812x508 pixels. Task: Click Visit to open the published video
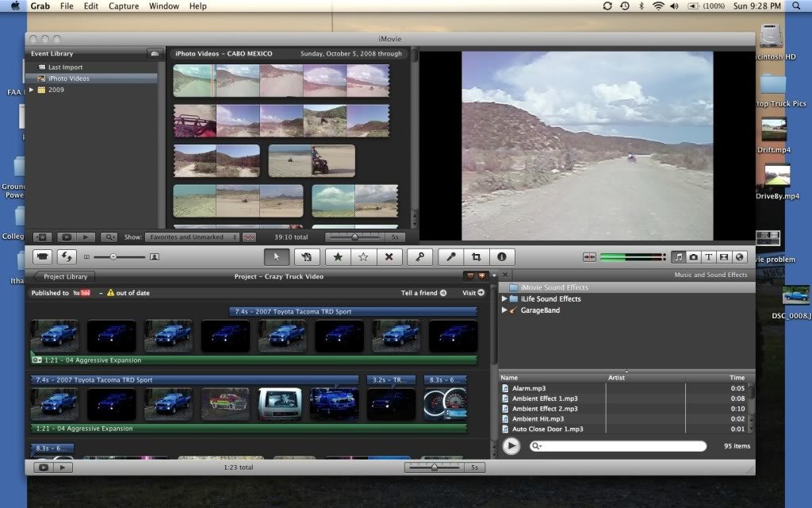[x=473, y=293]
